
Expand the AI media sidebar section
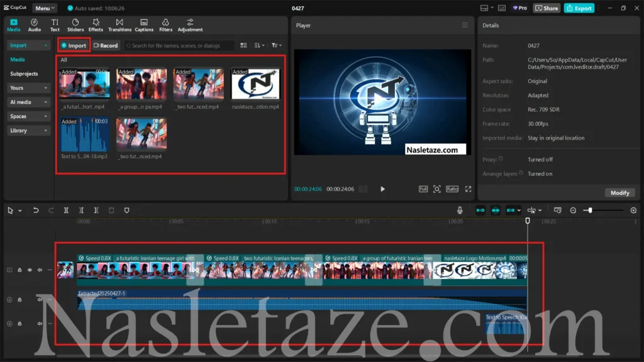pos(28,102)
